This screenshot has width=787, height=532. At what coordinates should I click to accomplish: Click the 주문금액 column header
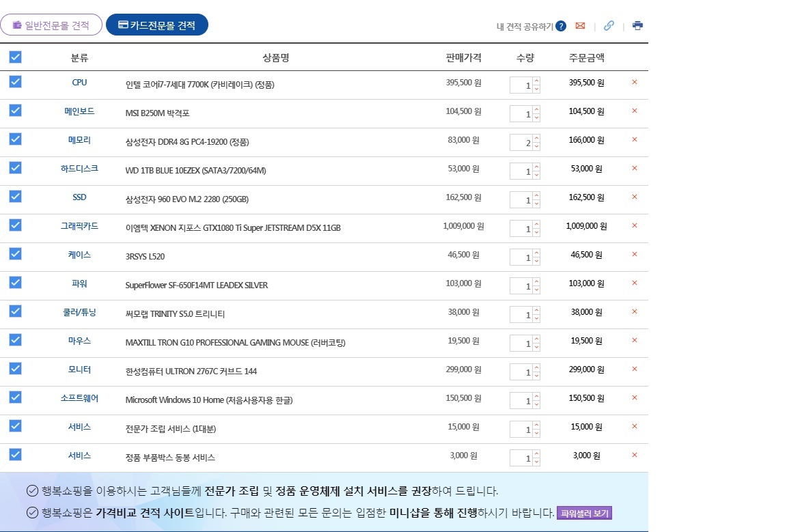tap(586, 58)
